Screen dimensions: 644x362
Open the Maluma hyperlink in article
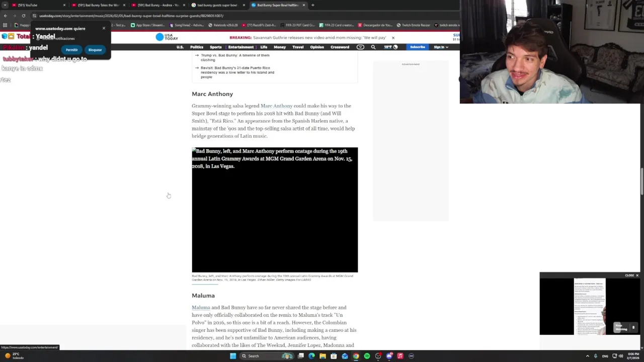201,308
